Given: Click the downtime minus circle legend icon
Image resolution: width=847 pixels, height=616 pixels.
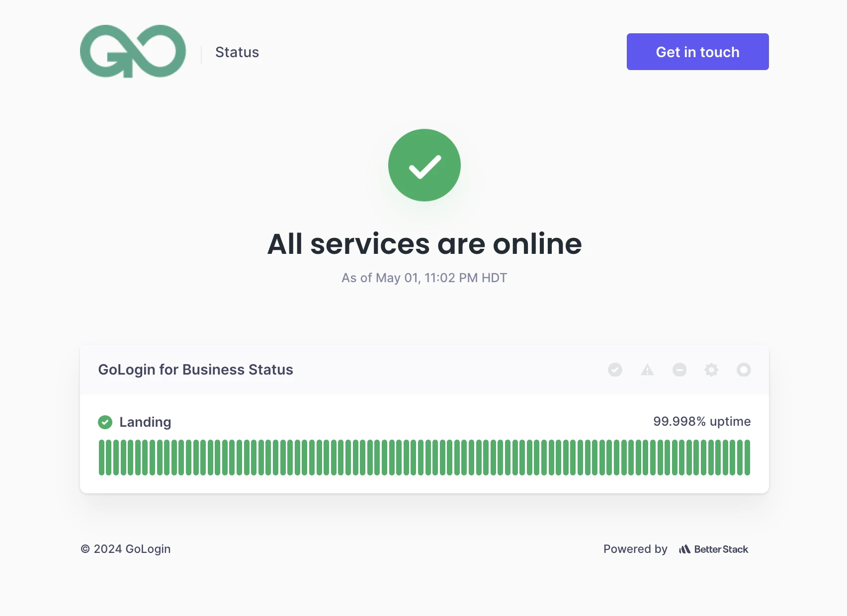Looking at the screenshot, I should coord(679,370).
